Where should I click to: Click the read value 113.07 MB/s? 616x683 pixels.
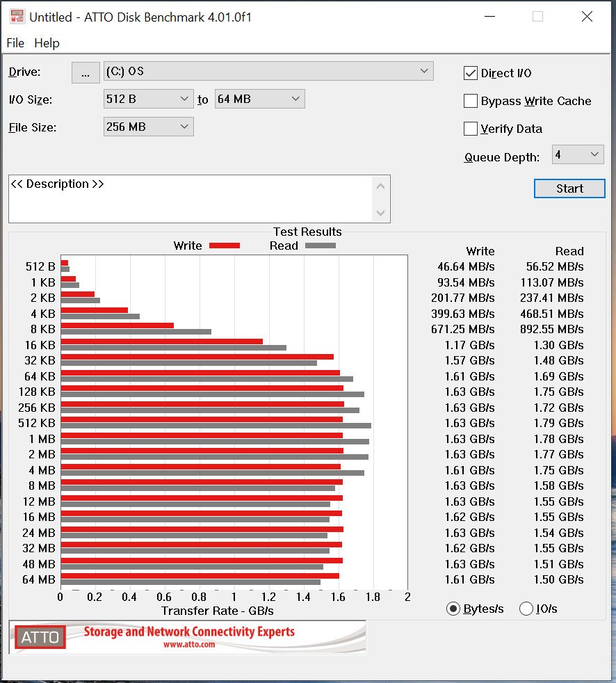552,282
